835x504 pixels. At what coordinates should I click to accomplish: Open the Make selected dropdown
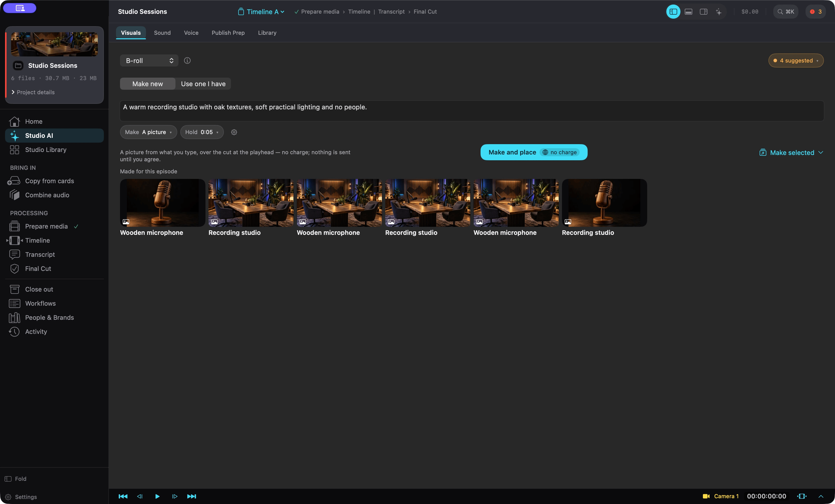point(791,152)
